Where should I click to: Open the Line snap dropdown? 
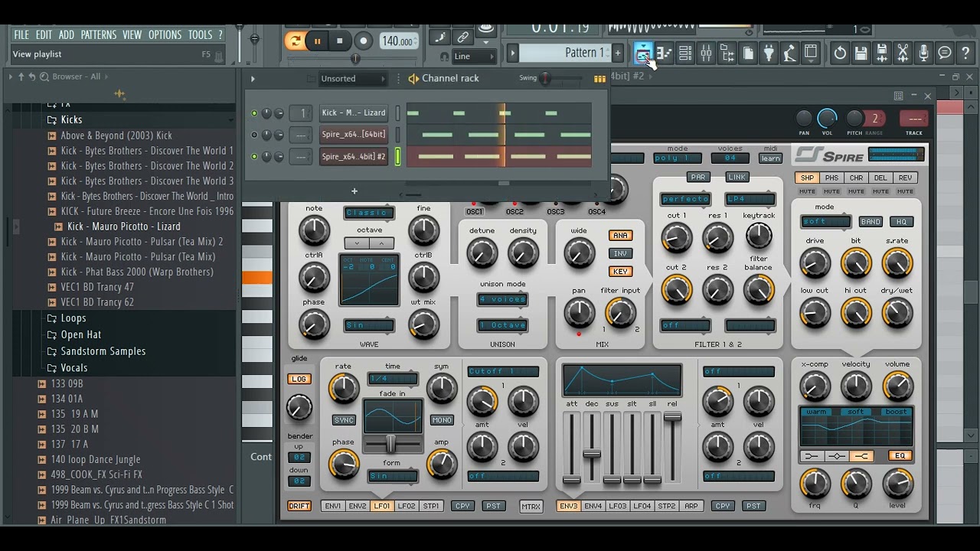[x=474, y=57]
